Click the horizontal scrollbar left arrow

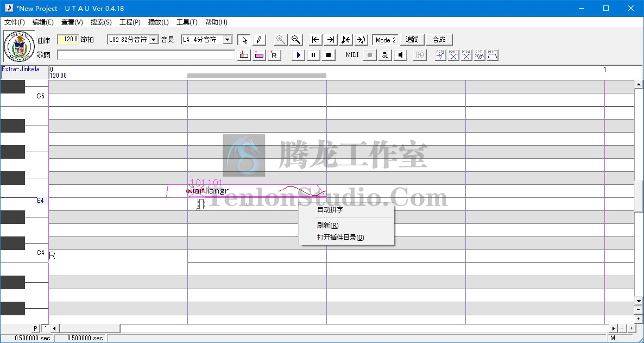54,328
